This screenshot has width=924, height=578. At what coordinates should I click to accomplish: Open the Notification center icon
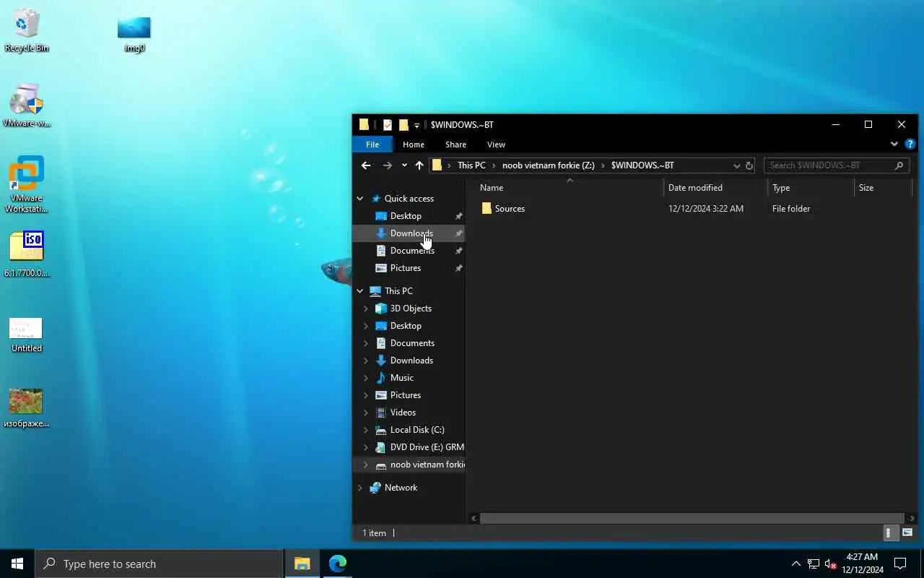tap(900, 564)
